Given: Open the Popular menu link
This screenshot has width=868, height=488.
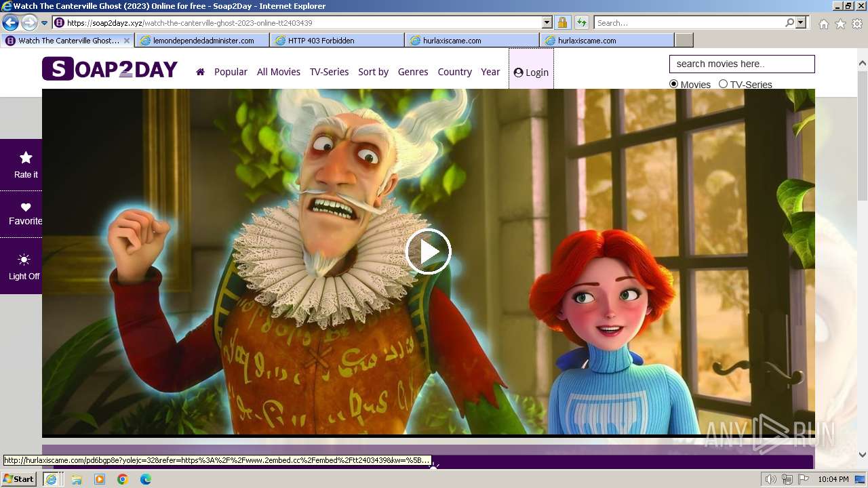Looking at the screenshot, I should (x=231, y=72).
